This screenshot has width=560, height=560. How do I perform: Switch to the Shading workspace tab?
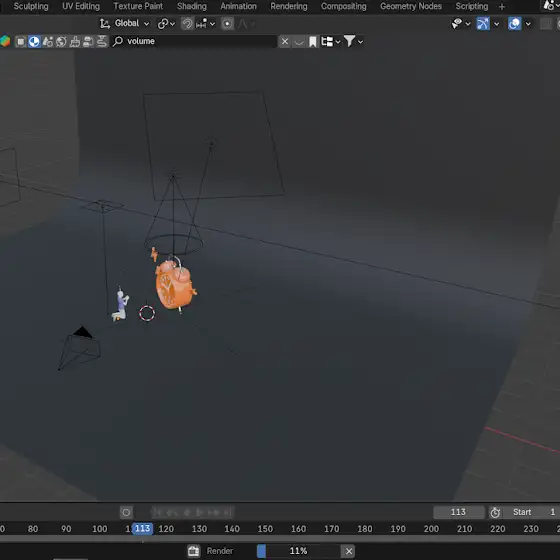click(x=192, y=6)
